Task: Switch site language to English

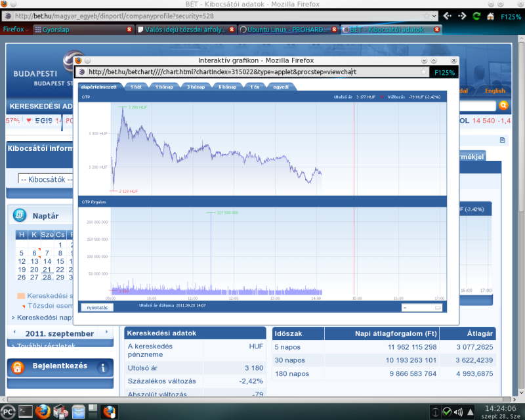Action: (x=495, y=91)
